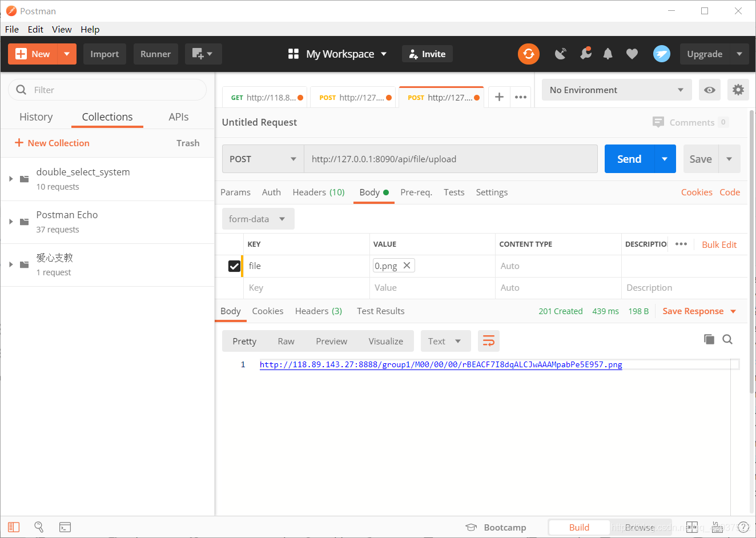The image size is (756, 538).
Task: Open the Params tab
Action: [235, 192]
